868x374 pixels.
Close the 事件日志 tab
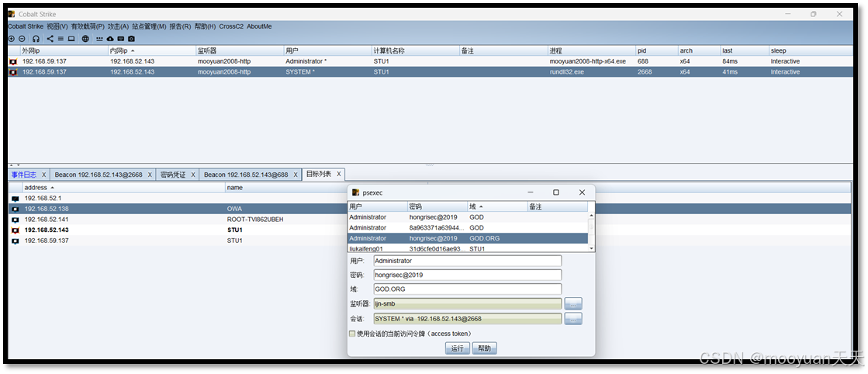(43, 175)
